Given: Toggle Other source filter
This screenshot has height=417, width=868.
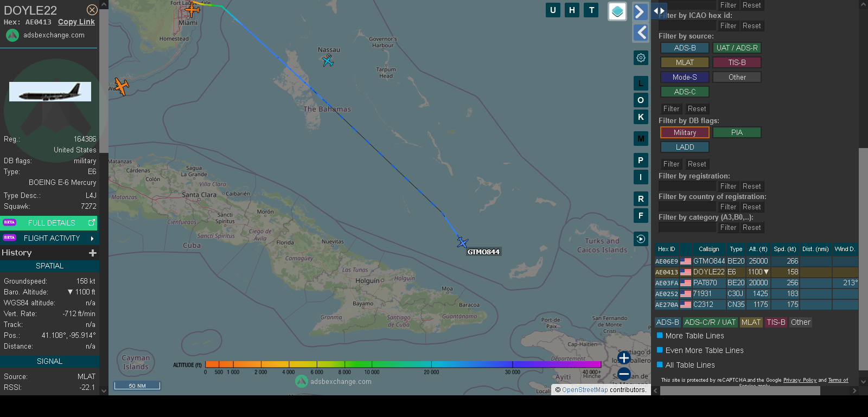Looking at the screenshot, I should (737, 77).
